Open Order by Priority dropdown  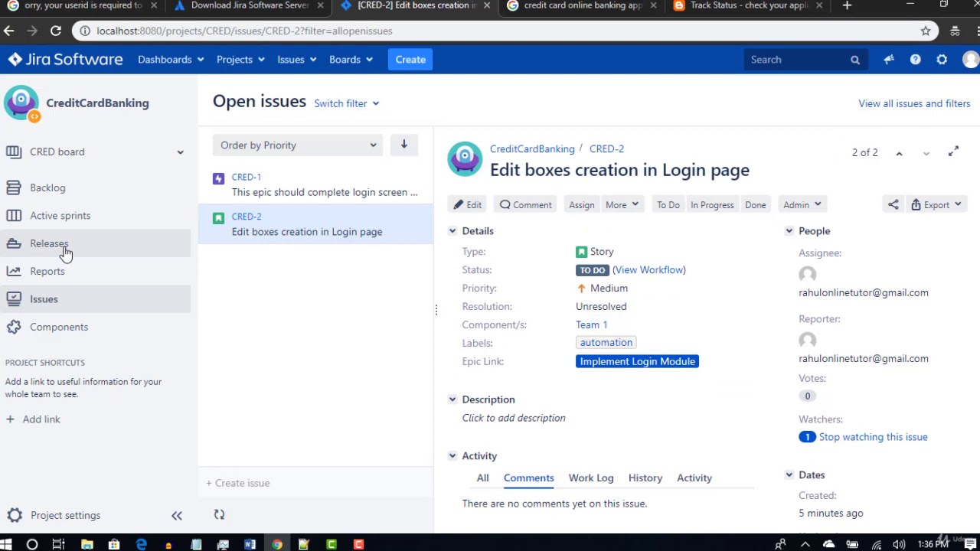click(298, 145)
